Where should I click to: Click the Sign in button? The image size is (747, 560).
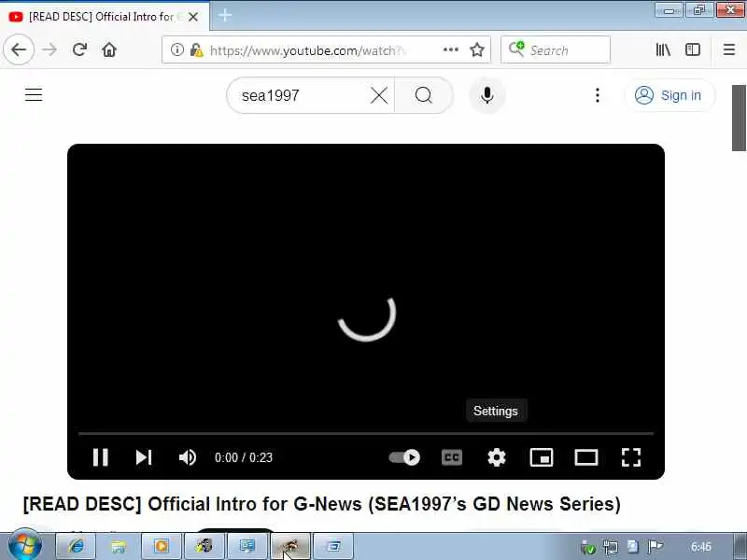669,95
